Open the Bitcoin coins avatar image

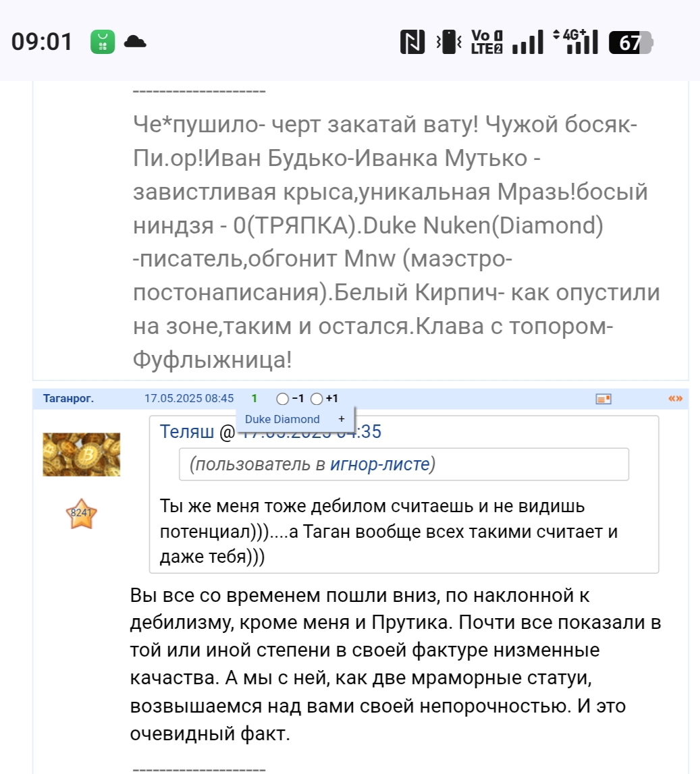coord(82,454)
